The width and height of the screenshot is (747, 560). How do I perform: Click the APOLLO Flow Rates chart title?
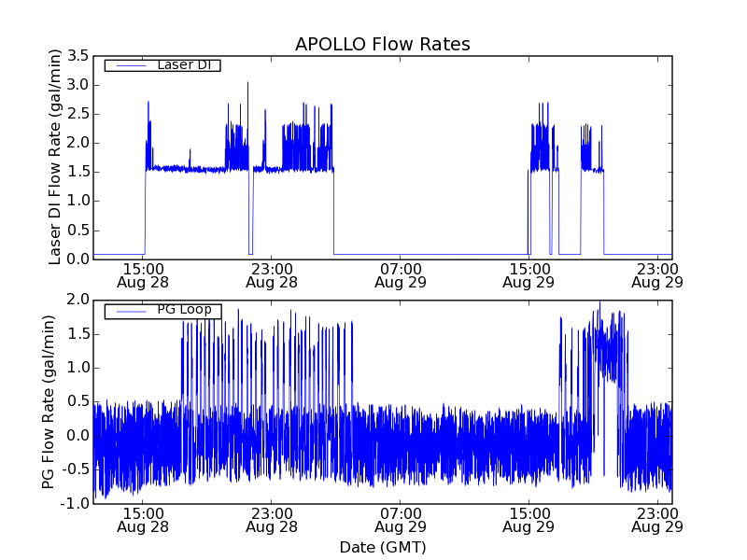(x=382, y=45)
